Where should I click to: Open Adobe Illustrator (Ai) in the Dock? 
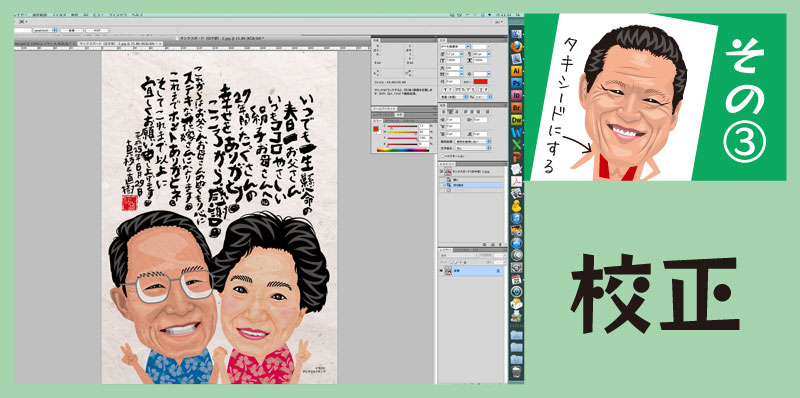coord(516,70)
